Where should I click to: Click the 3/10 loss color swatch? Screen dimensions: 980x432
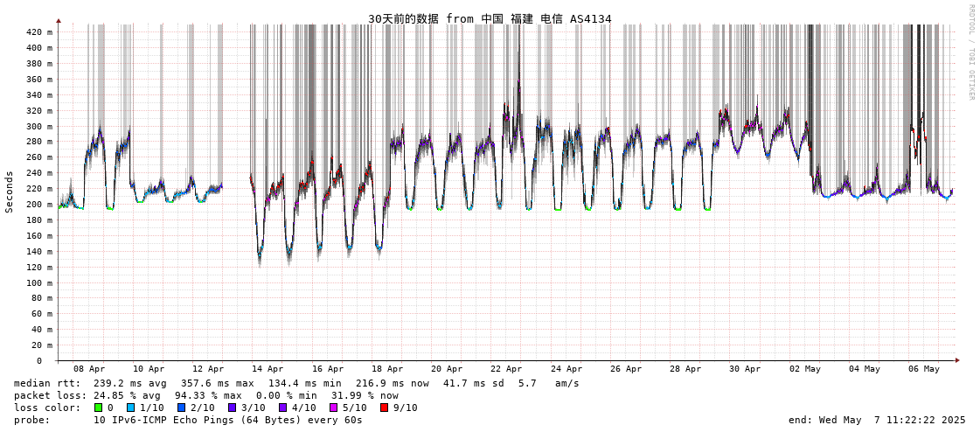click(232, 408)
